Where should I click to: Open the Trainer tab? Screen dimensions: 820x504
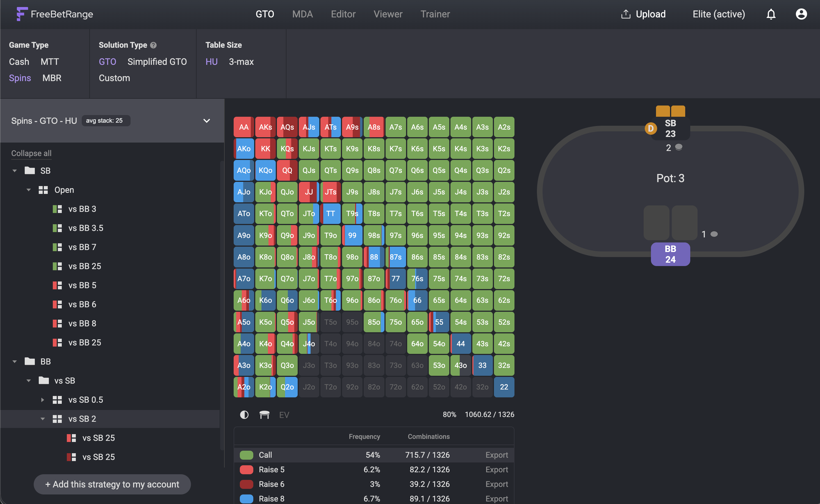435,14
